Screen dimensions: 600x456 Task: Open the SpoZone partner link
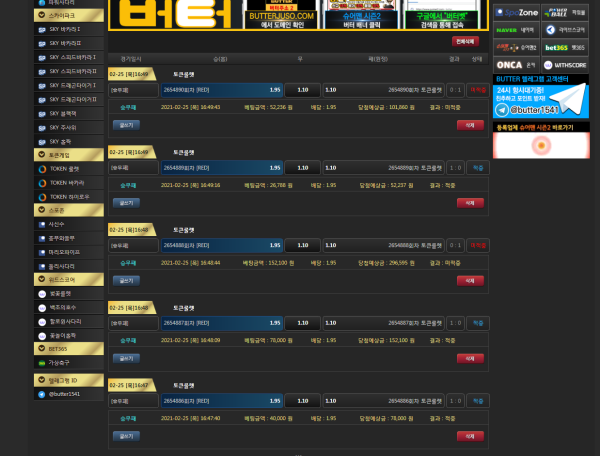(x=516, y=13)
